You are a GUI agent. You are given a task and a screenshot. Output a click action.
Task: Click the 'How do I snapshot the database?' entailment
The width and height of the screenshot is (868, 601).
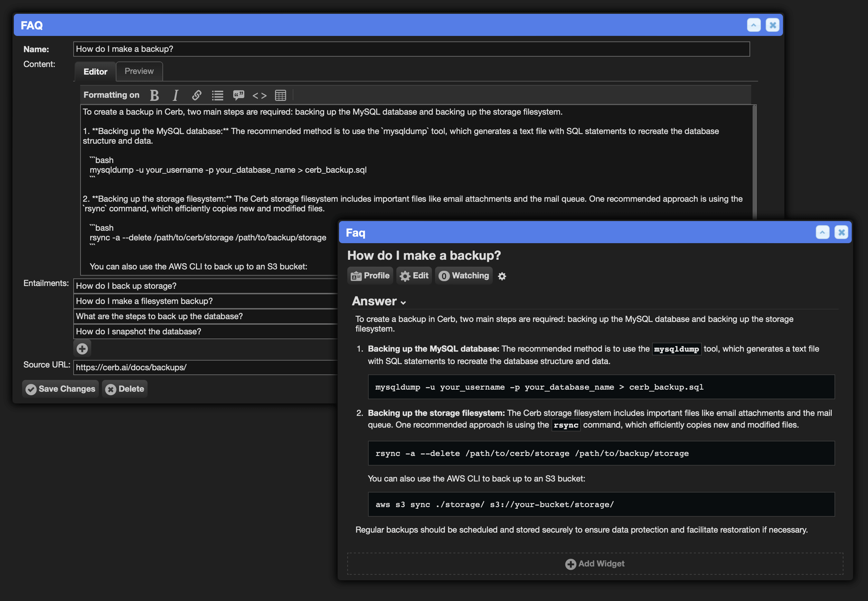coord(205,331)
